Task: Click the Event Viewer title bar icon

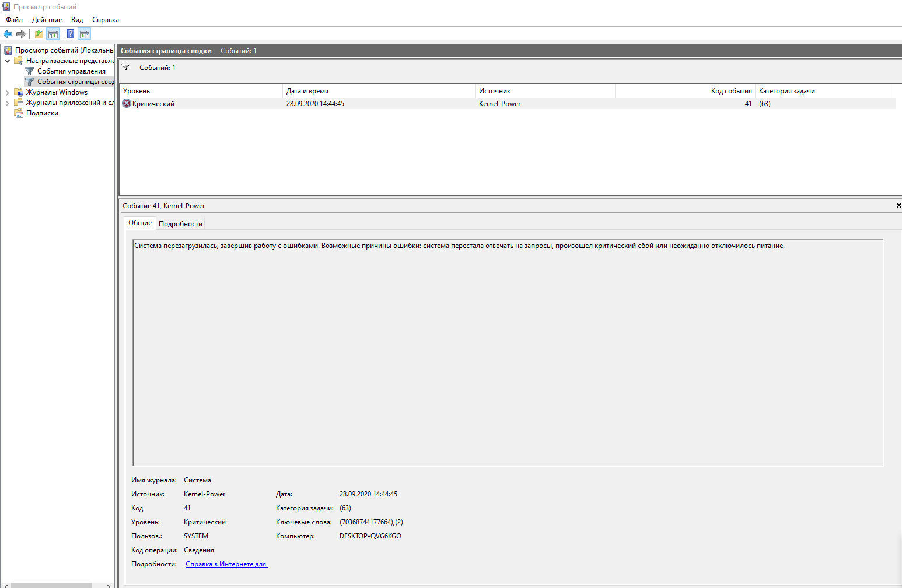Action: 6,6
